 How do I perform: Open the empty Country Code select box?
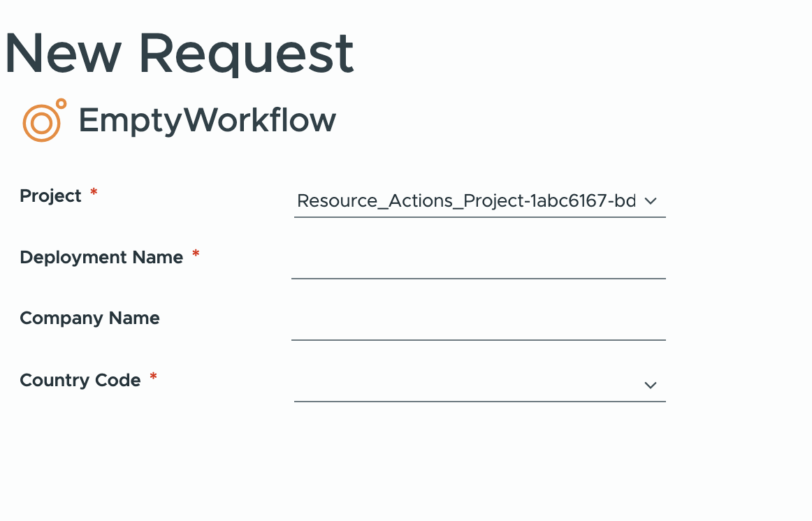click(x=479, y=385)
